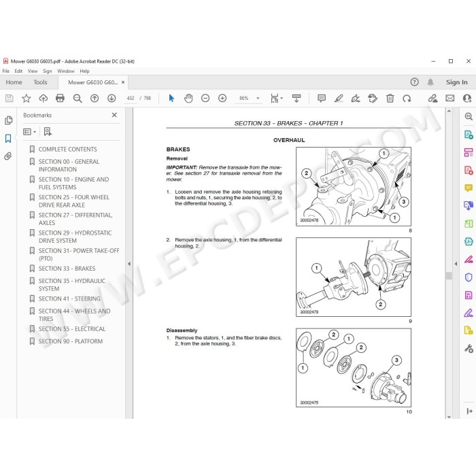The image size is (476, 476).
Task: Star this file as favorite
Action: pos(26,98)
